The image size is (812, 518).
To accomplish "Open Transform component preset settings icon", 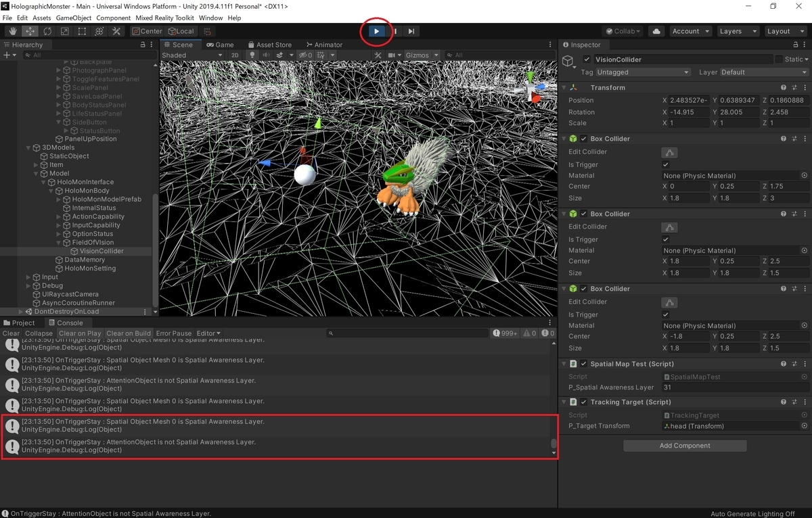I will [794, 88].
